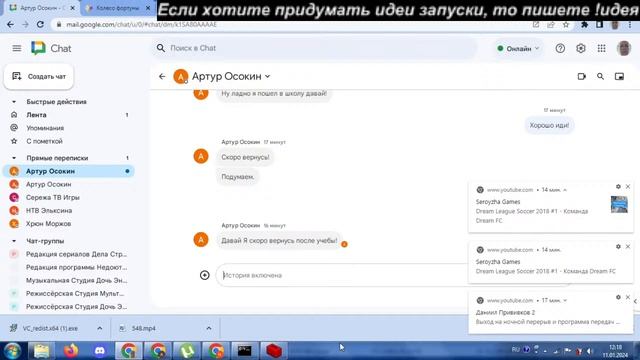
Task: Click the taskbar clock showing 12:18
Action: pyautogui.click(x=615, y=351)
